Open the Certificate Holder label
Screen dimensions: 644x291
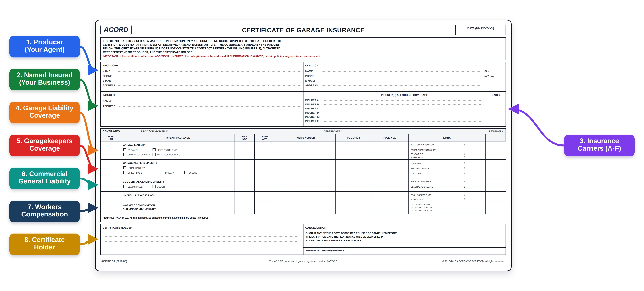click(44, 244)
